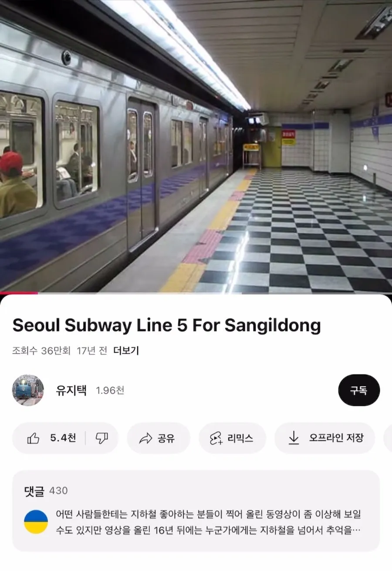Tap the partially visible chip after 오프라인 저장
The height and width of the screenshot is (571, 392).
pyautogui.click(x=388, y=438)
